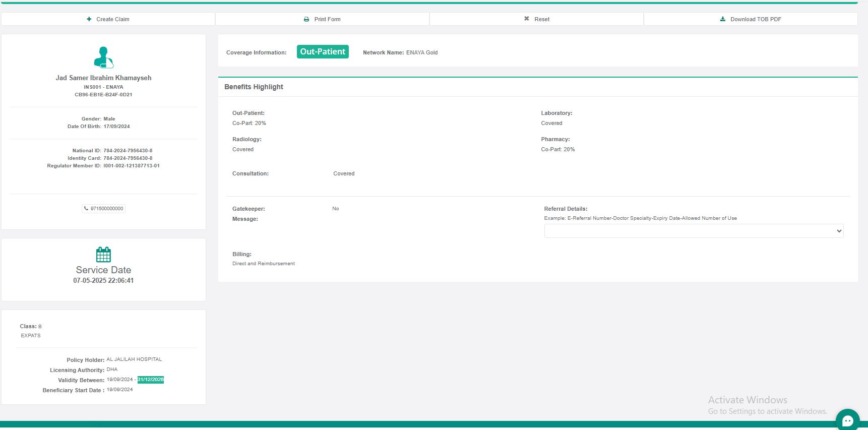This screenshot has height=430, width=868.
Task: Open the chat support bubble
Action: pos(847,420)
